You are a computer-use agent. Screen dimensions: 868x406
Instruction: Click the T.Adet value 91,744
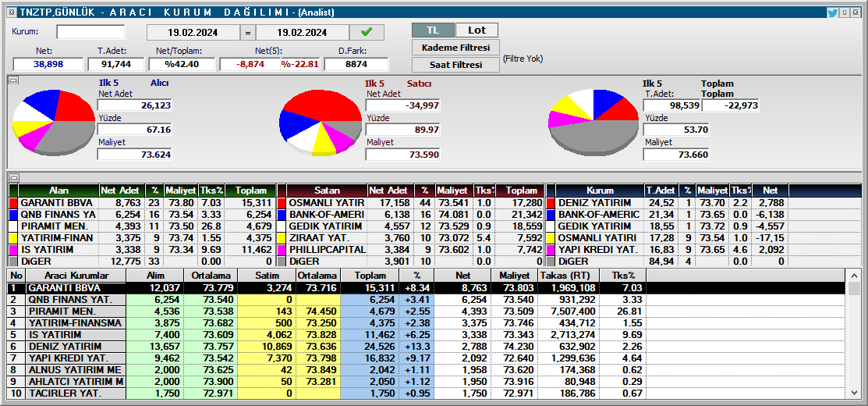(x=116, y=64)
